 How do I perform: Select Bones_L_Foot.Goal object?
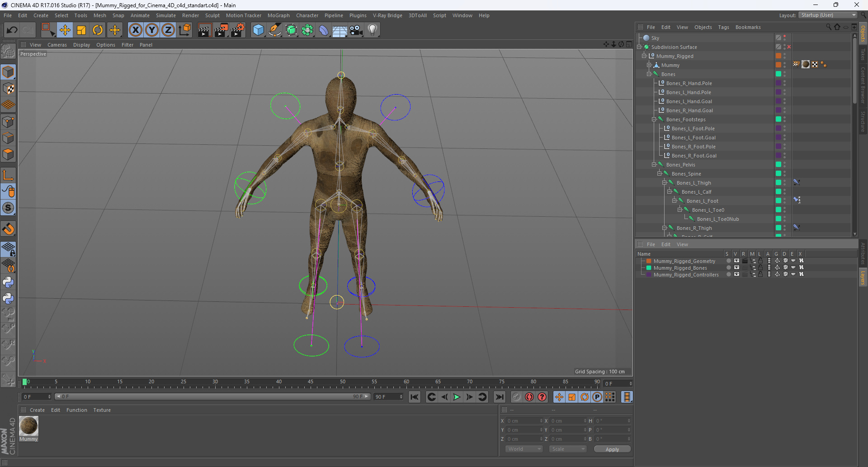[693, 138]
